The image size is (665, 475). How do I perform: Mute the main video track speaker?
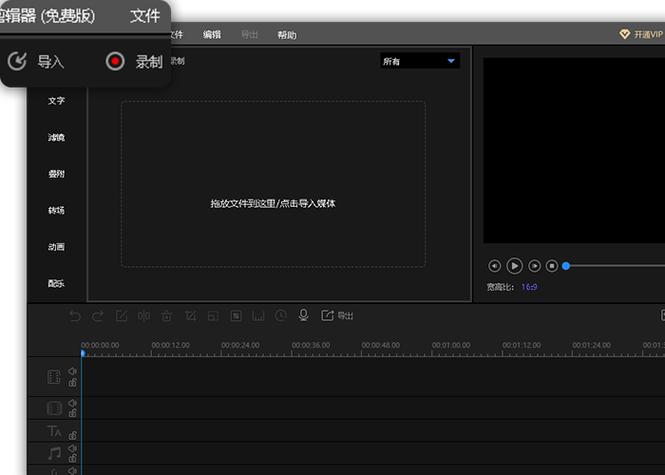[72, 373]
